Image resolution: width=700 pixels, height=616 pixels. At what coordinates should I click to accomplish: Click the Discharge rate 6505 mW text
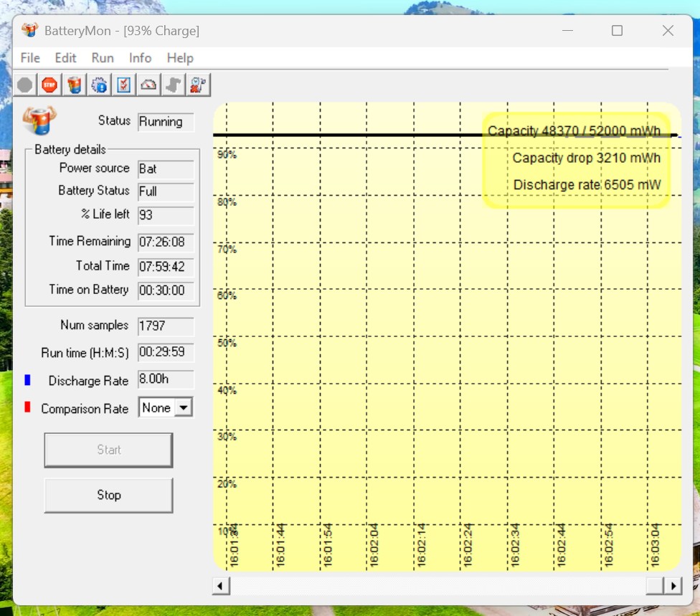pyautogui.click(x=587, y=184)
